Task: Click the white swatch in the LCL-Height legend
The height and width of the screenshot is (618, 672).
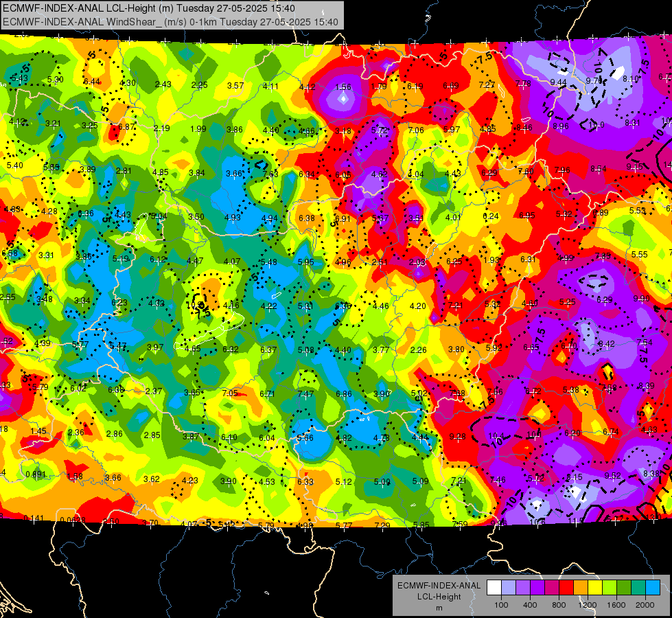Action: click(x=494, y=588)
